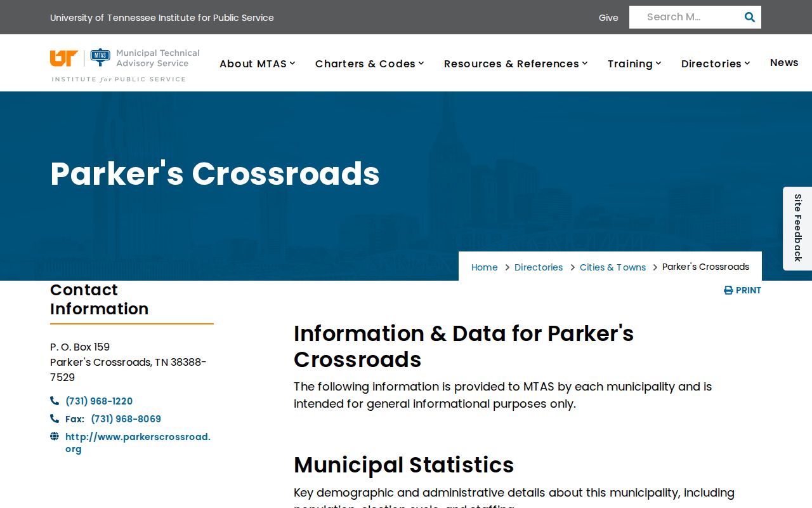
Task: Call phone number (731) 968-1220
Action: pyautogui.click(x=99, y=401)
